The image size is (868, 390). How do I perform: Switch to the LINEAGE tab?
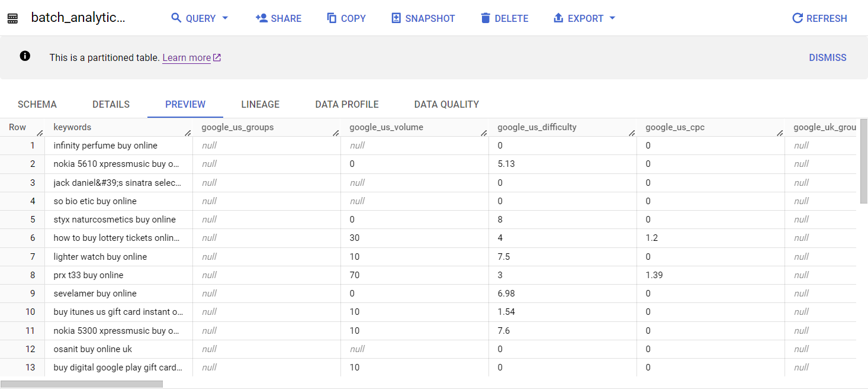(260, 104)
